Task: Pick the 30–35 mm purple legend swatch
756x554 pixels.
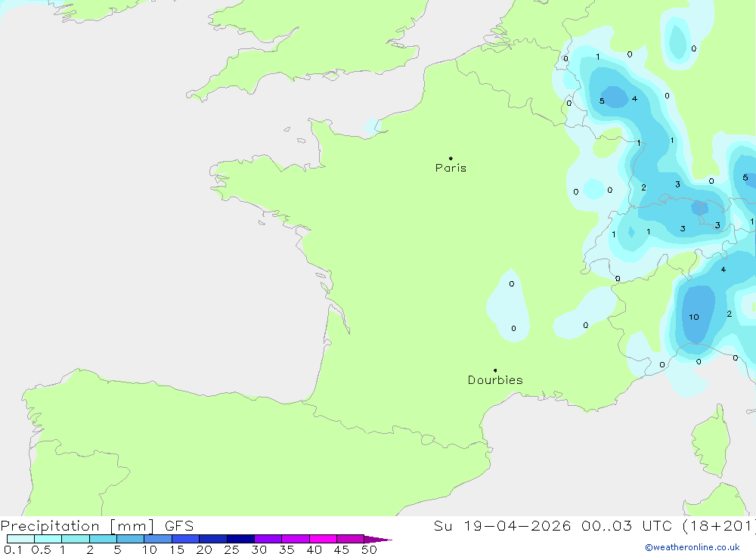Action: [268, 539]
